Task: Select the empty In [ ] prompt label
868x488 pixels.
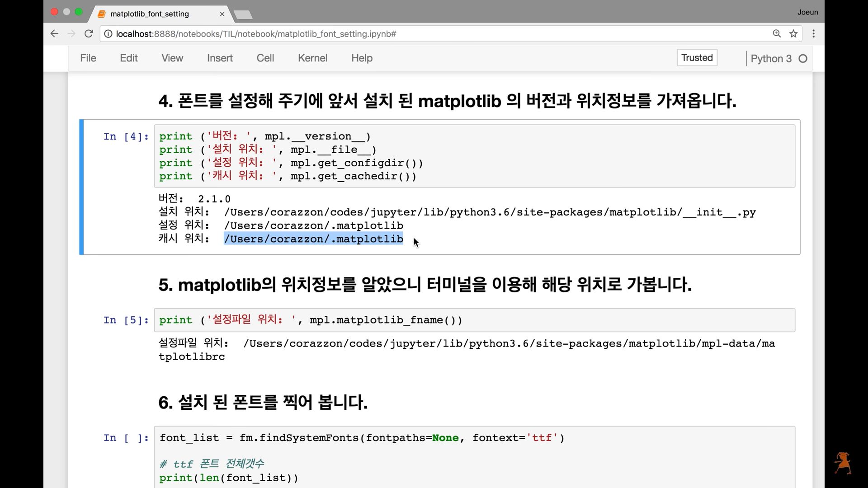Action: click(x=126, y=438)
